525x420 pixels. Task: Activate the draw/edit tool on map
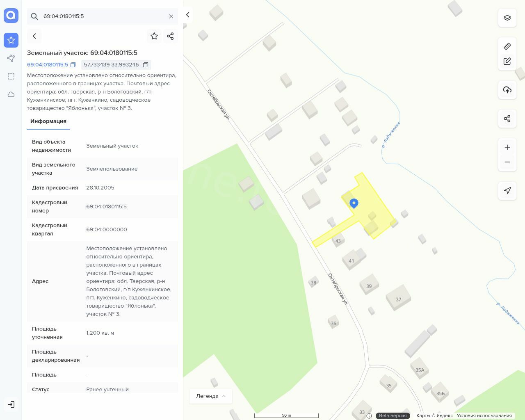[507, 62]
